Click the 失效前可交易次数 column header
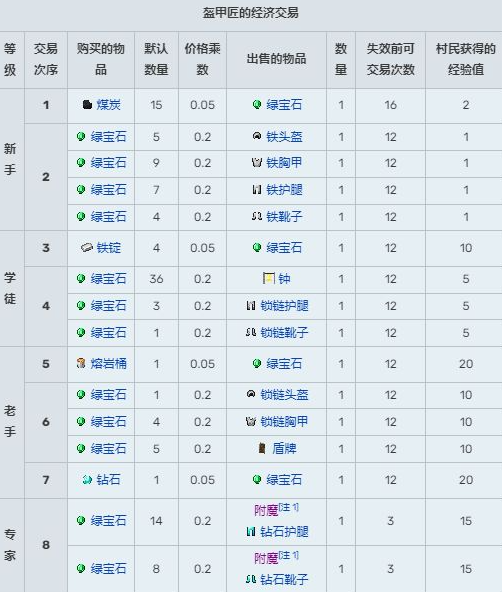This screenshot has width=502, height=592. (x=391, y=59)
